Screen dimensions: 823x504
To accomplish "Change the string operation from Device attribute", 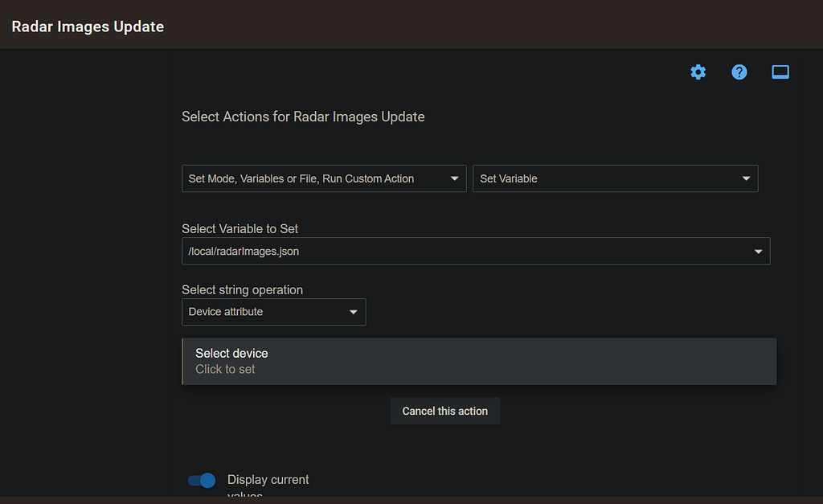I will coord(273,312).
